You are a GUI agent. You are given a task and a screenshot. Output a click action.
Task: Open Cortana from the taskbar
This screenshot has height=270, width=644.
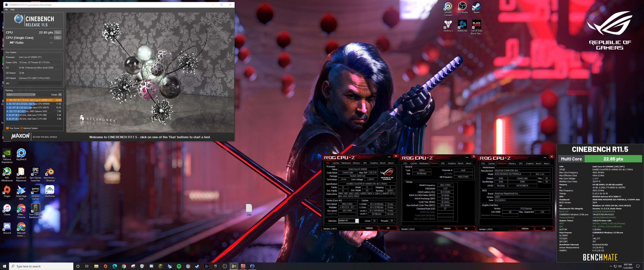[x=78, y=266]
